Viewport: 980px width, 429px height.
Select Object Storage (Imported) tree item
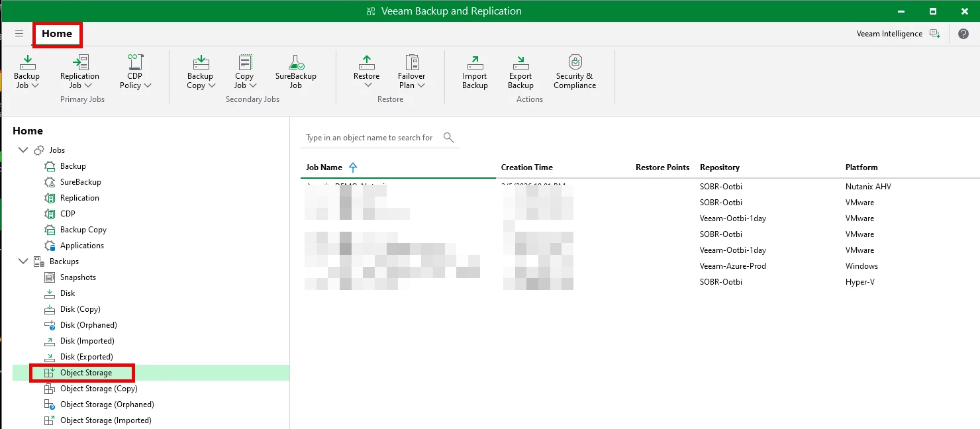click(105, 420)
